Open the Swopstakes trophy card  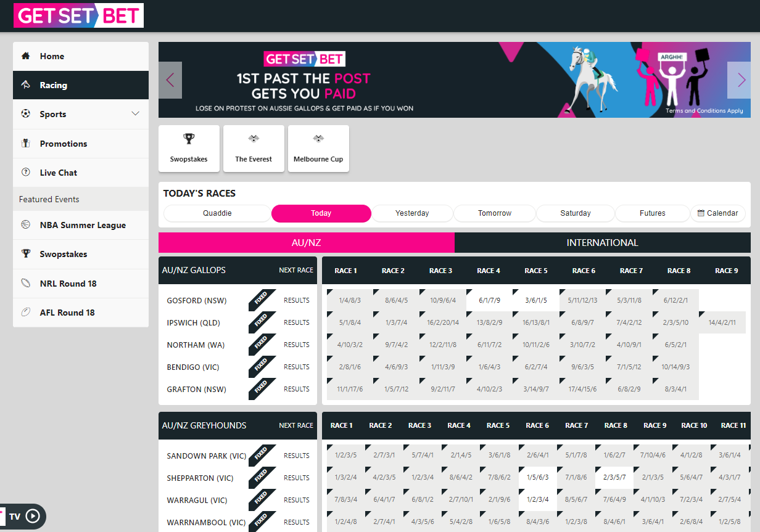pos(189,149)
